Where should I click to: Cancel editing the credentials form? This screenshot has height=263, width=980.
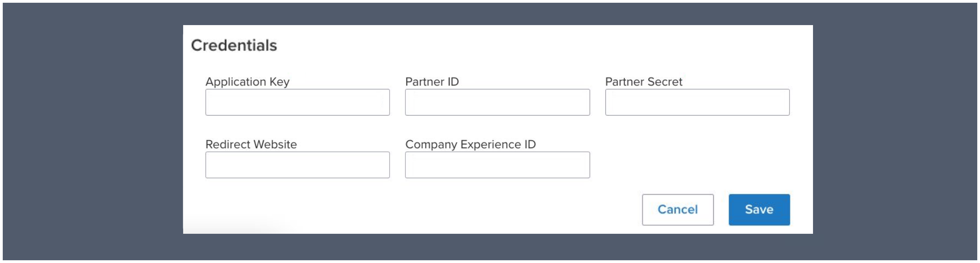point(677,209)
